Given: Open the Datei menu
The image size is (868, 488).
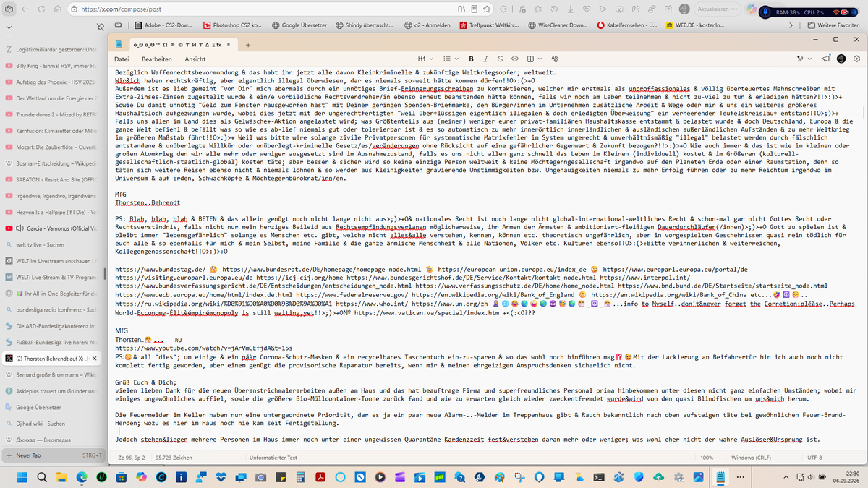Looking at the screenshot, I should (x=122, y=59).
